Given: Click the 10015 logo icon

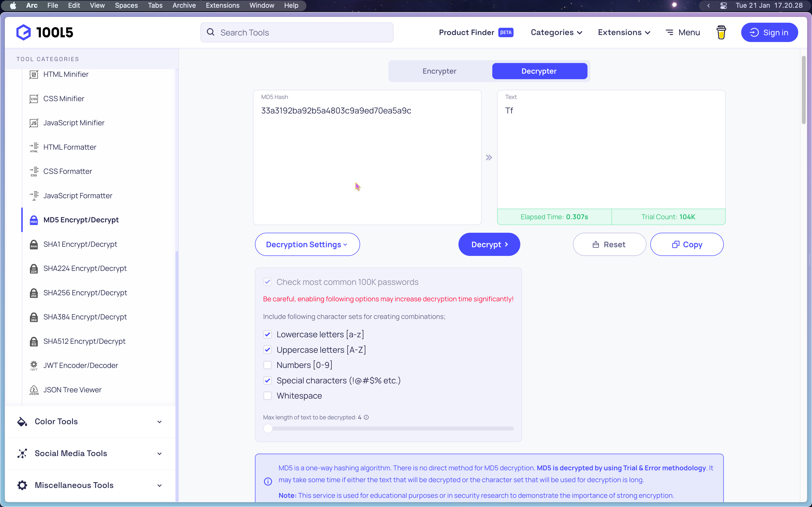Looking at the screenshot, I should [x=23, y=33].
